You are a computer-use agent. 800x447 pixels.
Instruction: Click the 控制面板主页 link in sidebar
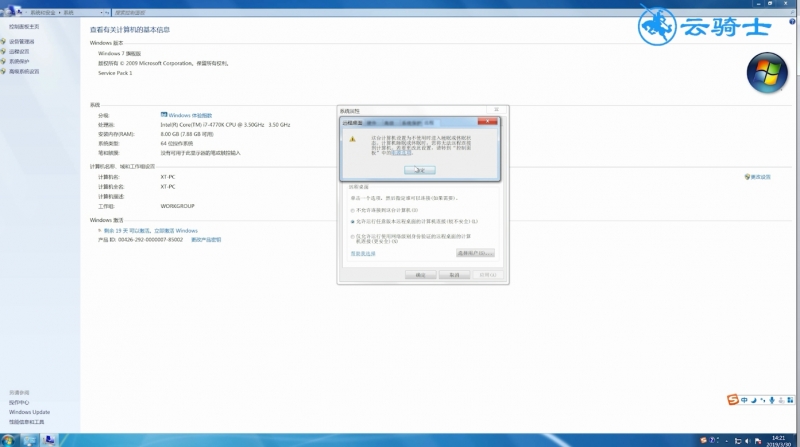click(x=24, y=27)
